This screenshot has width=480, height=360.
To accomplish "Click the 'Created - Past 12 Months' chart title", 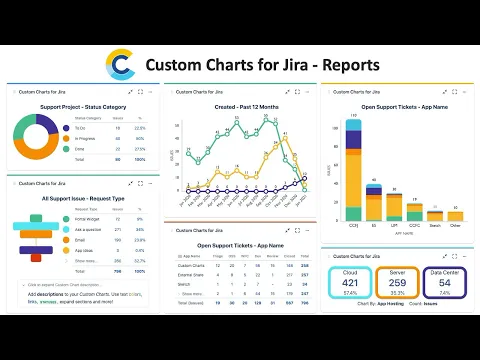I will click(x=247, y=107).
